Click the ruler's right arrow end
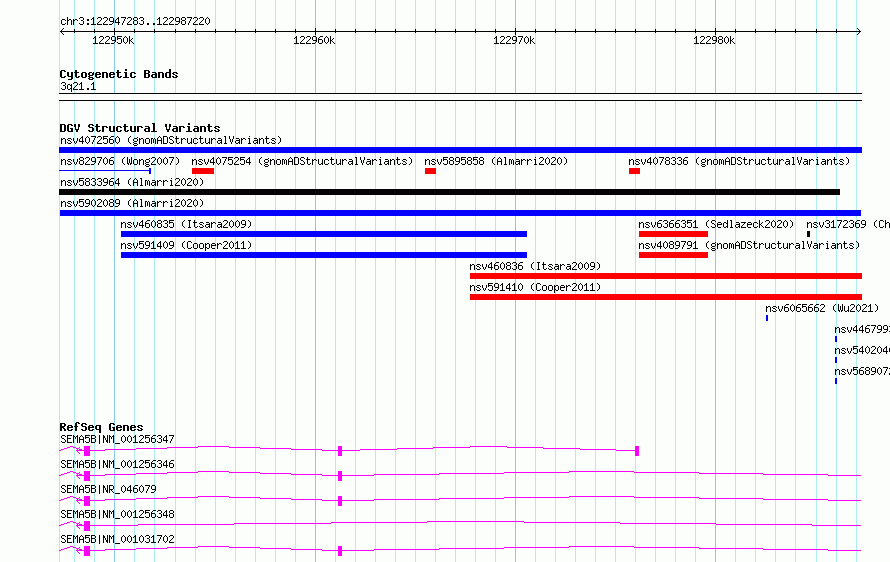The image size is (890, 562). pos(859,32)
